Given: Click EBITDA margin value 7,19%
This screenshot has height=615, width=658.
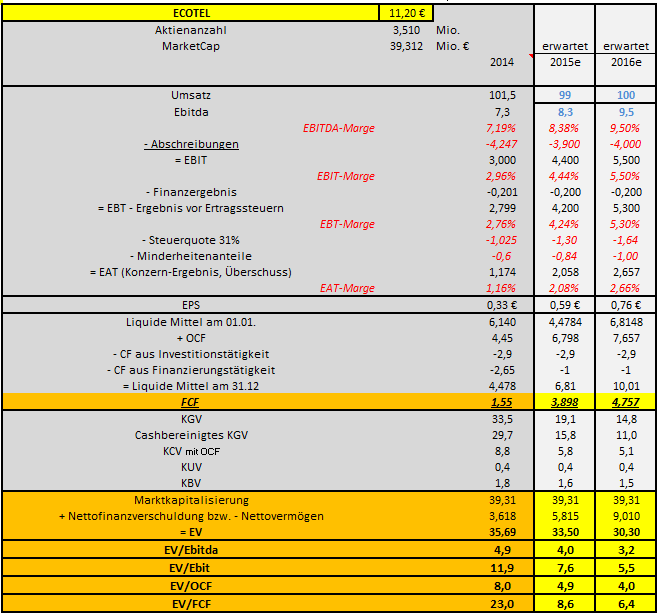Looking at the screenshot, I should point(501,128).
